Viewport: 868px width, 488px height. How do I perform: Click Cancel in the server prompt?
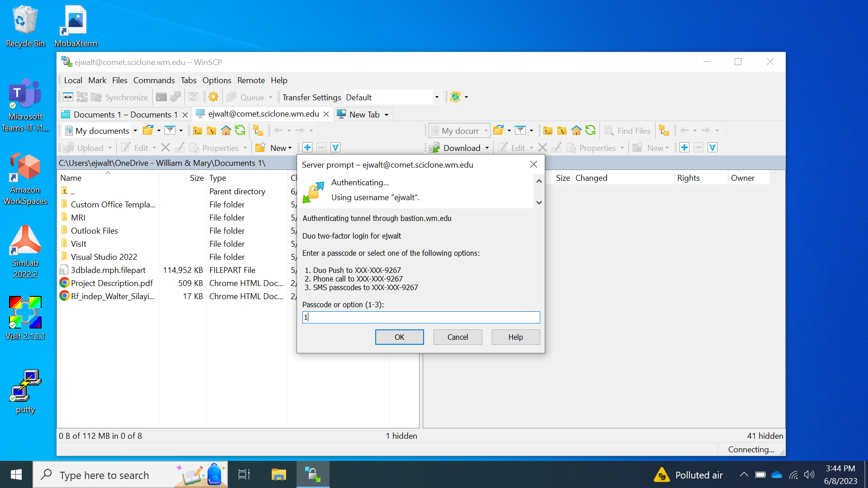click(458, 337)
